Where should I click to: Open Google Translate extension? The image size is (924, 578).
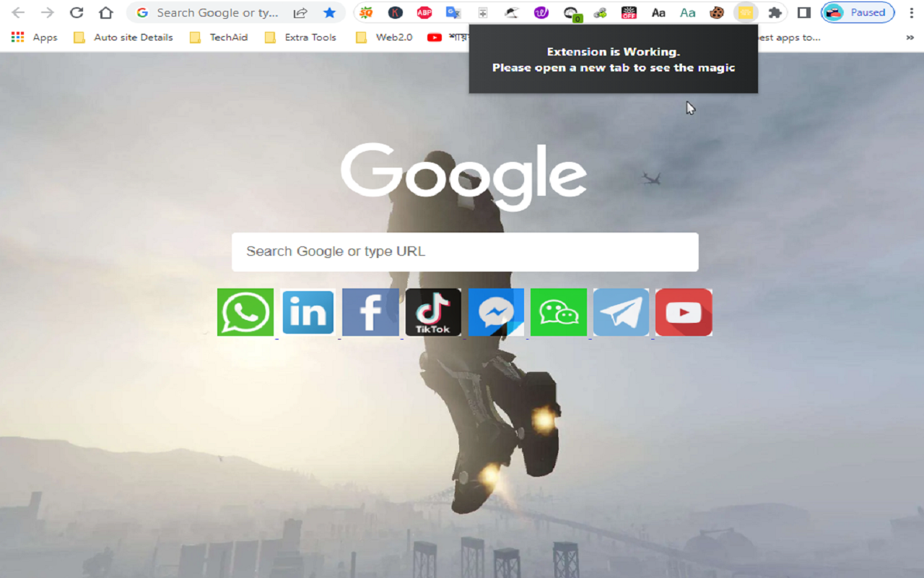pyautogui.click(x=453, y=12)
